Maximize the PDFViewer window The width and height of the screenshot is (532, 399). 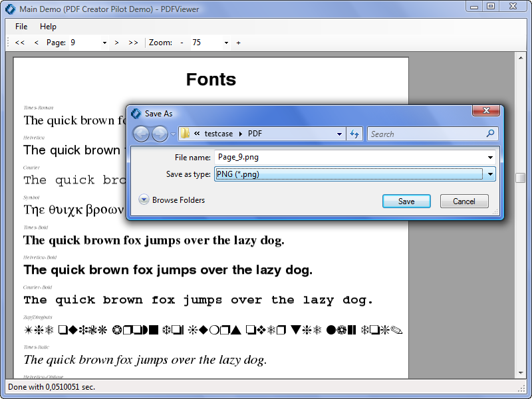point(491,6)
